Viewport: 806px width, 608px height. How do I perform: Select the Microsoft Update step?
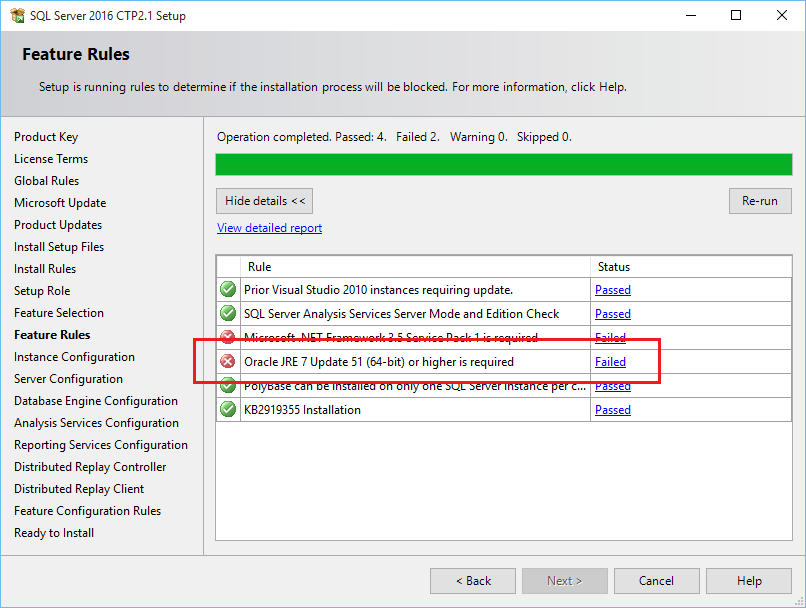[60, 203]
